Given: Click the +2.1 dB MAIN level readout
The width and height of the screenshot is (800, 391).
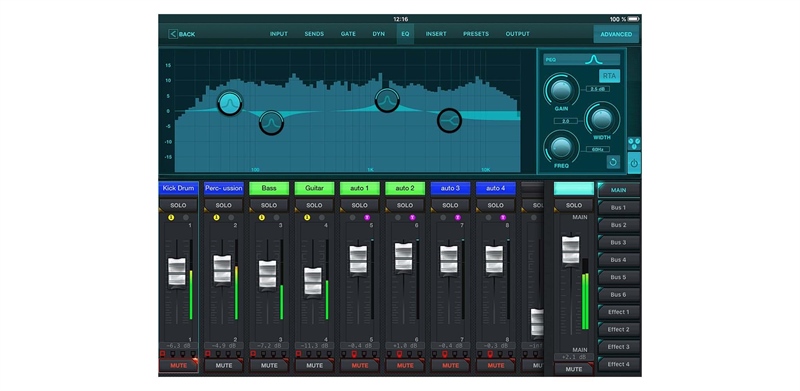Looking at the screenshot, I should pos(574,357).
